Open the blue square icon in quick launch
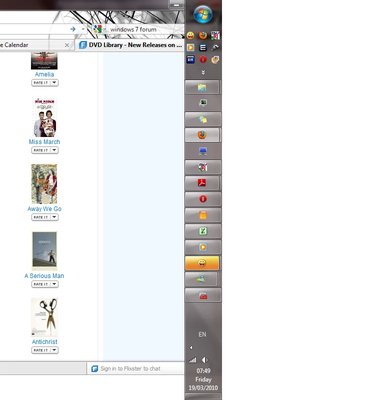The image size is (384, 400). (190, 60)
